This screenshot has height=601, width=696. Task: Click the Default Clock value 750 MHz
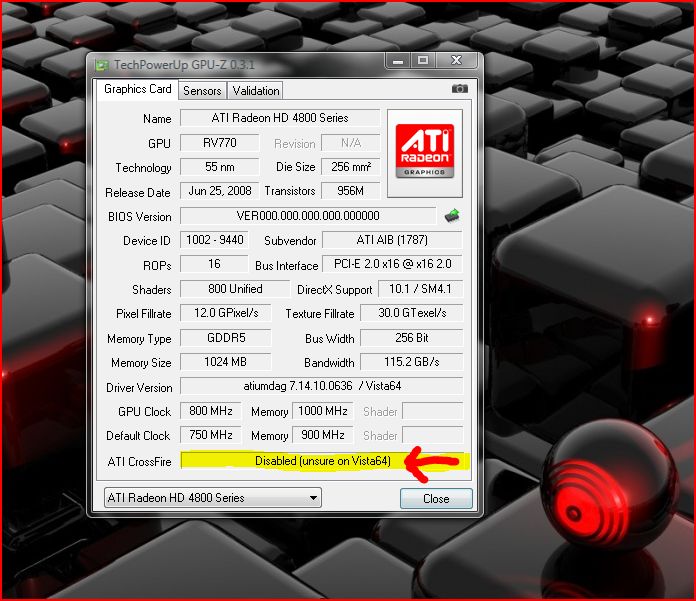(211, 435)
